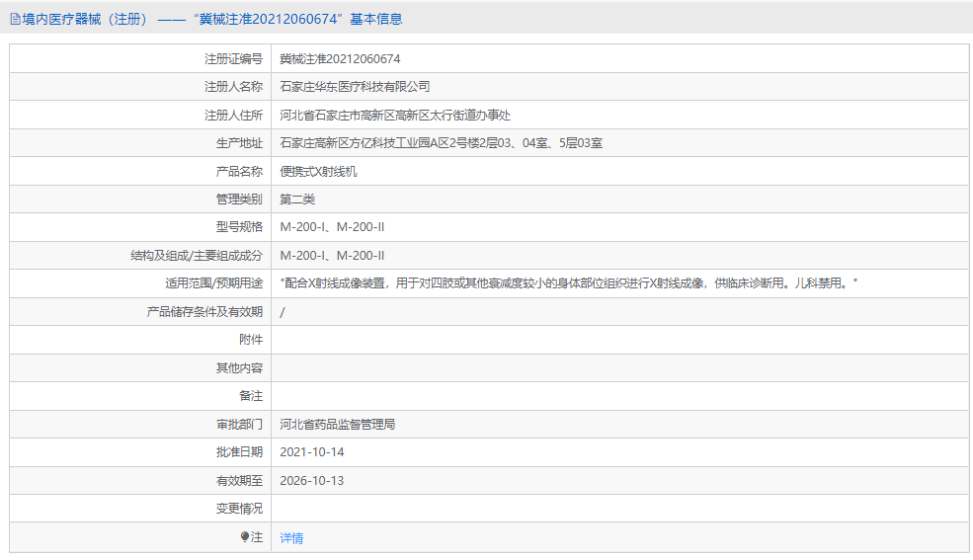The width and height of the screenshot is (973, 560).
Task: Click the 注册证编号 label
Action: pyautogui.click(x=233, y=59)
